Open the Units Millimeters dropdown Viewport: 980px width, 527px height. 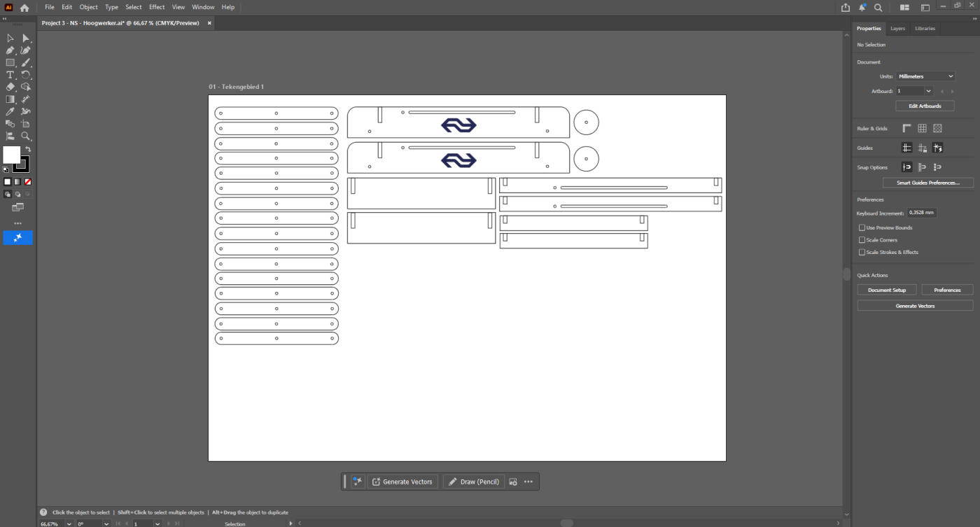(925, 76)
